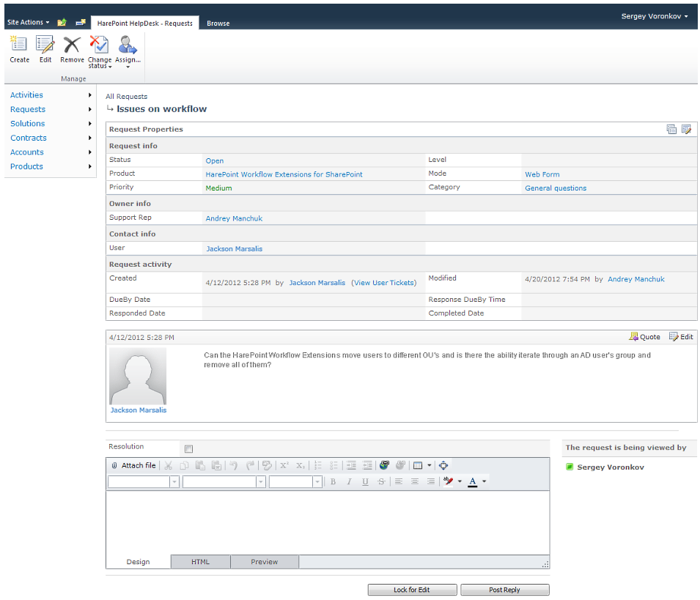Open the View User Tickets link
700x600 pixels.
pos(383,283)
